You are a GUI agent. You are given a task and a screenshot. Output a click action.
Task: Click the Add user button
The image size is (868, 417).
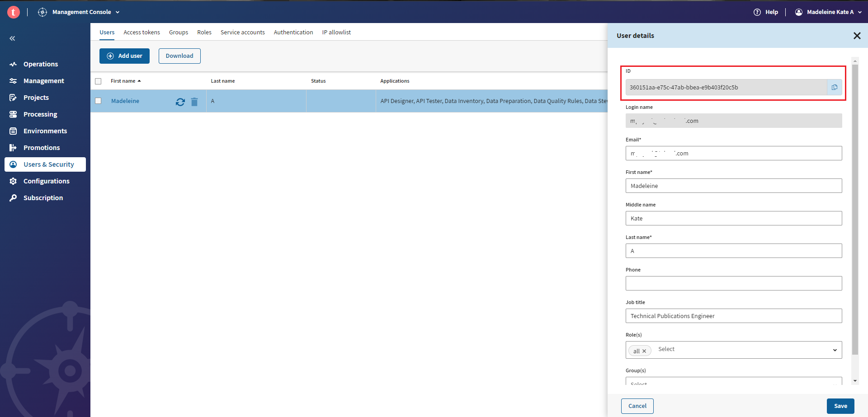[124, 56]
